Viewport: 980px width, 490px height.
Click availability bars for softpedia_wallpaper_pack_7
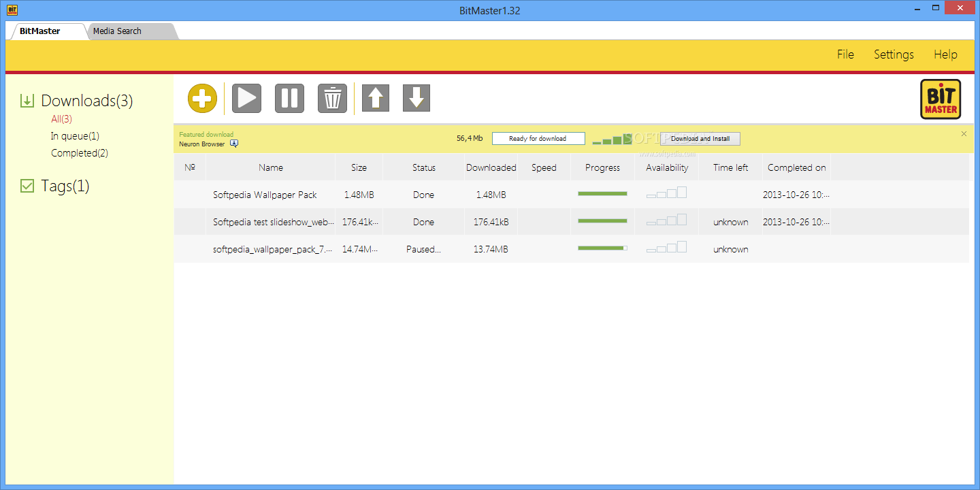pyautogui.click(x=666, y=247)
